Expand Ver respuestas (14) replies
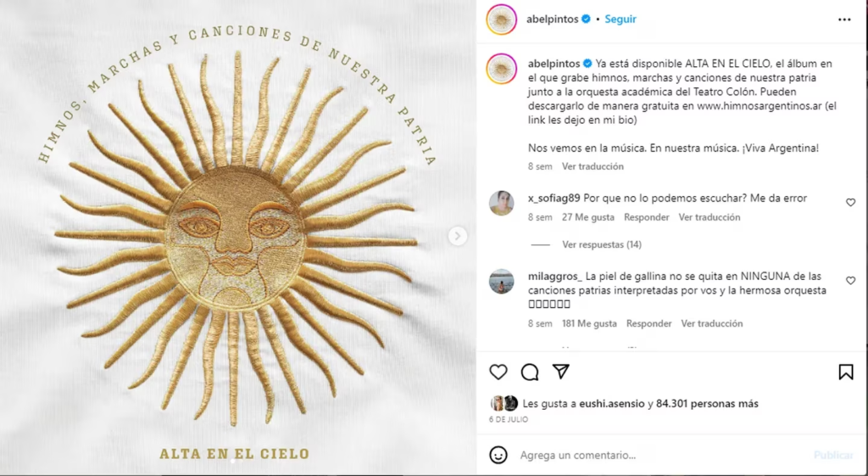 pos(602,244)
